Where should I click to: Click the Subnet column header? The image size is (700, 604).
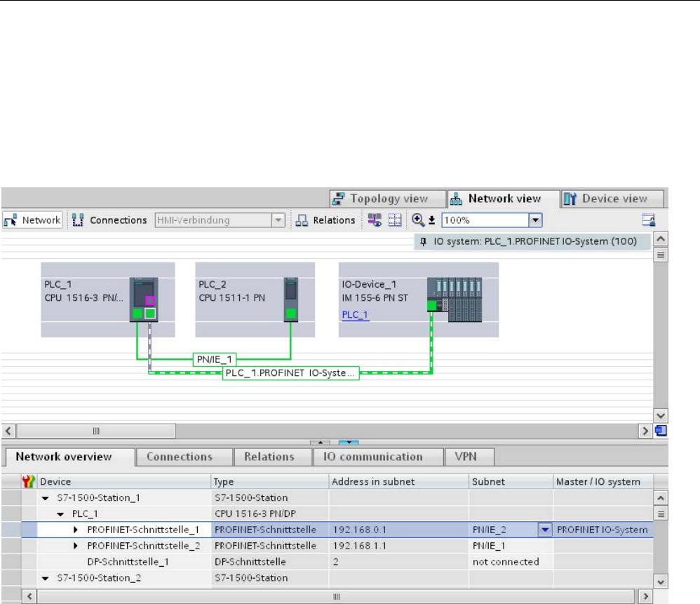[511, 482]
